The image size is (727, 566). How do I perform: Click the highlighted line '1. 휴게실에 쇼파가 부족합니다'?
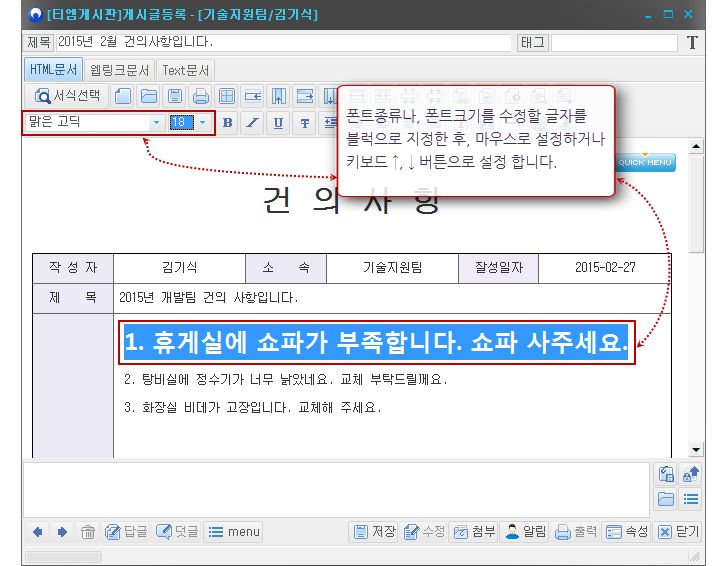click(376, 343)
